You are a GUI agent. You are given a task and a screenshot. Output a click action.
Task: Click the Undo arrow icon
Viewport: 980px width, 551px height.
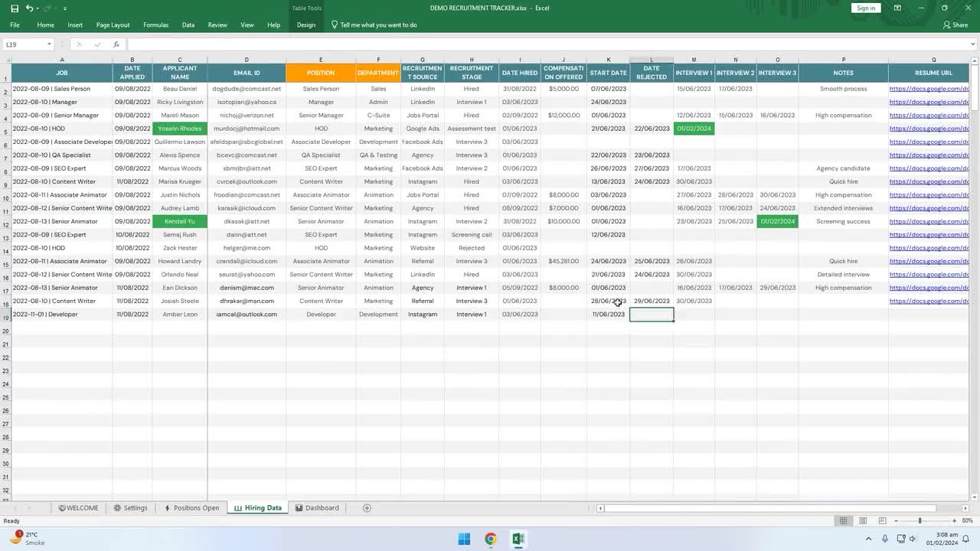29,8
